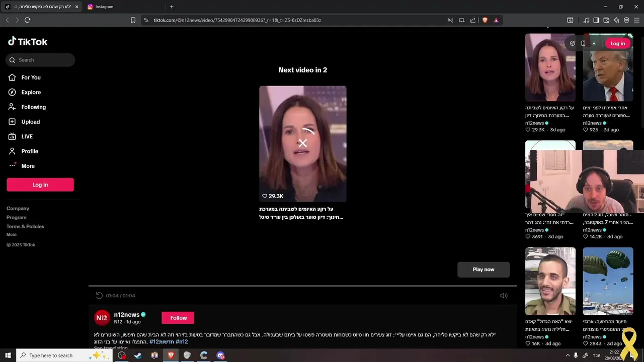644x362 pixels.
Task: Click the Play now button
Action: click(x=484, y=269)
